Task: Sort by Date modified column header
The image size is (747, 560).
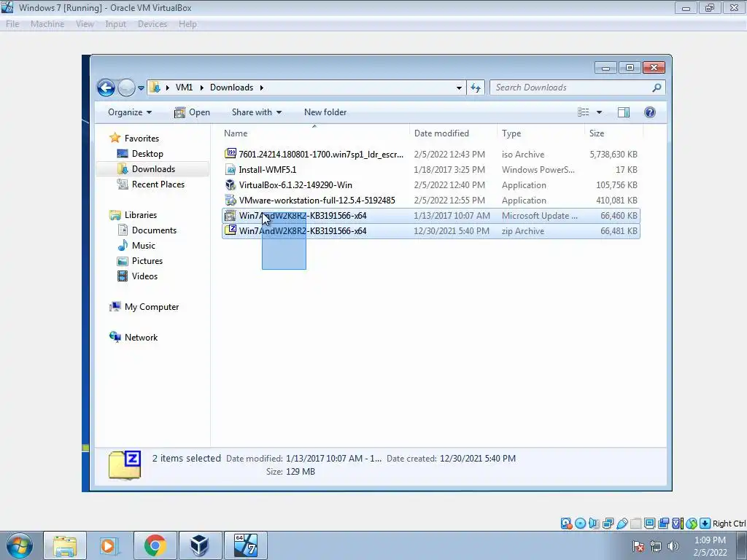Action: coord(453,133)
